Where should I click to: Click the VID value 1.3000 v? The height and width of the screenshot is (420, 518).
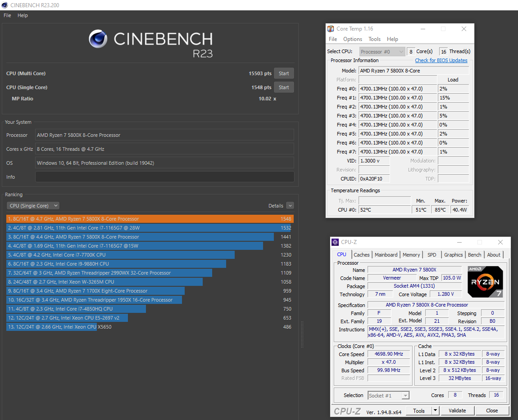coord(374,161)
